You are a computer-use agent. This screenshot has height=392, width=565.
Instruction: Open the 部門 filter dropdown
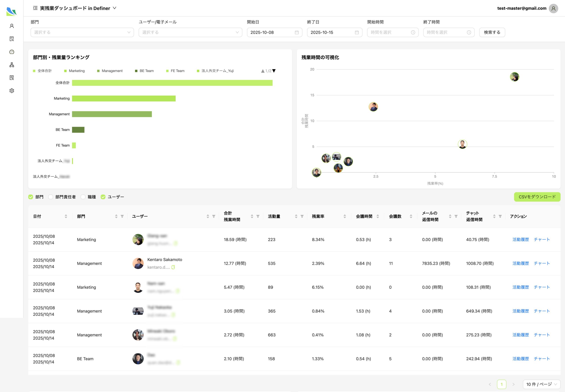[82, 32]
